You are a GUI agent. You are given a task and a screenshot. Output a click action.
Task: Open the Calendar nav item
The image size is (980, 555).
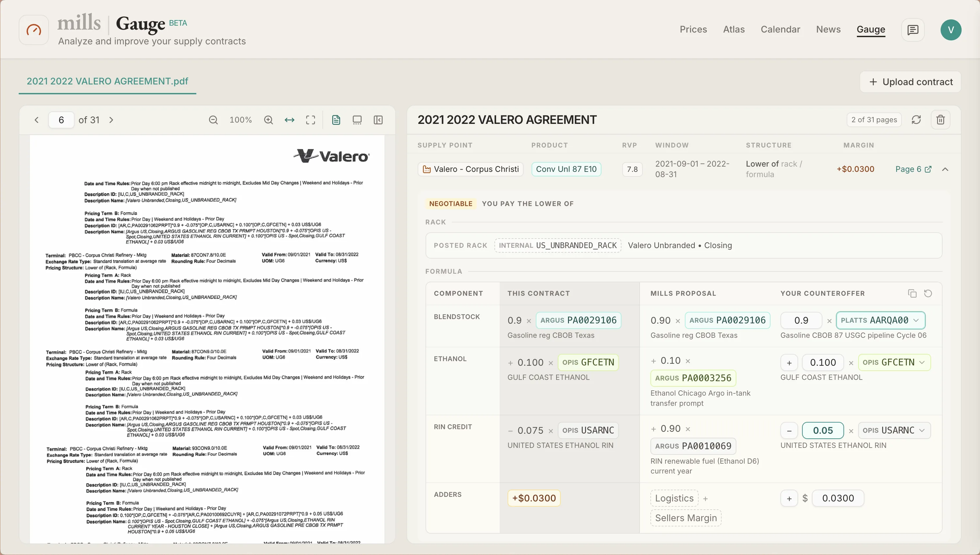point(780,29)
